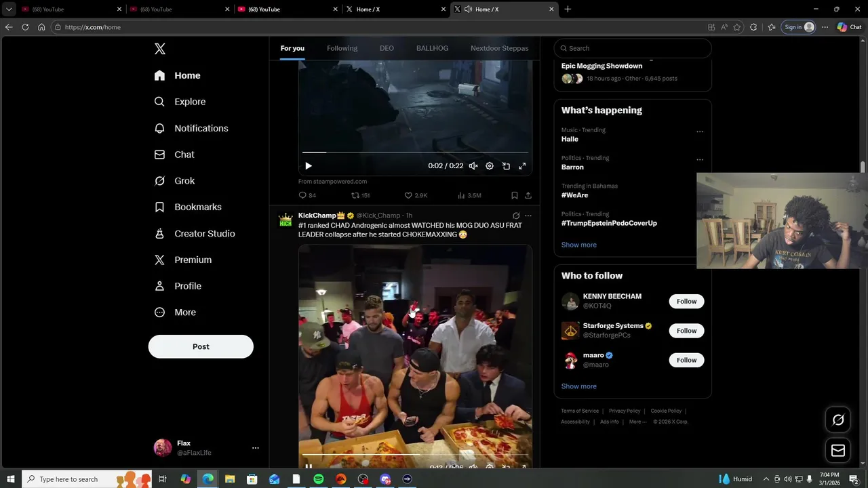Open the floating Grok button

[838, 420]
